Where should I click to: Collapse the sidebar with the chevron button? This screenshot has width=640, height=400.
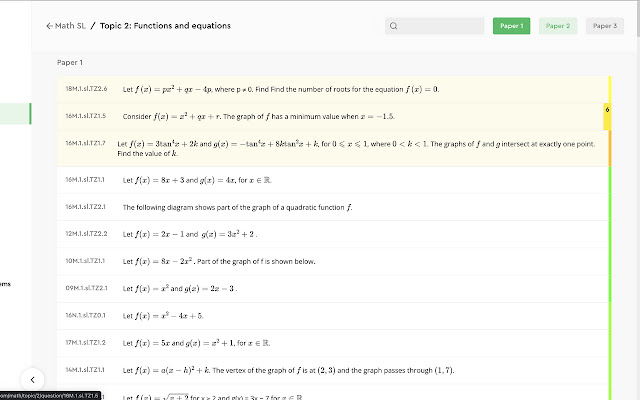click(x=33, y=380)
